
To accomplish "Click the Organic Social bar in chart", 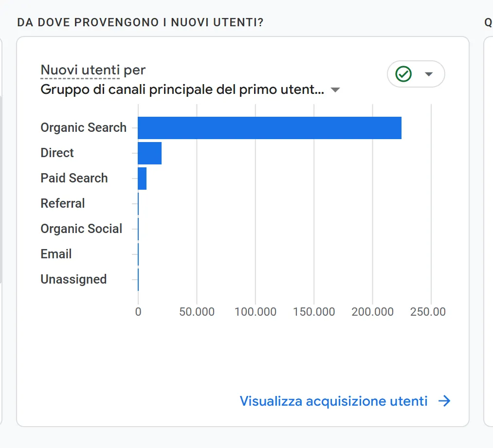I will coord(139,229).
